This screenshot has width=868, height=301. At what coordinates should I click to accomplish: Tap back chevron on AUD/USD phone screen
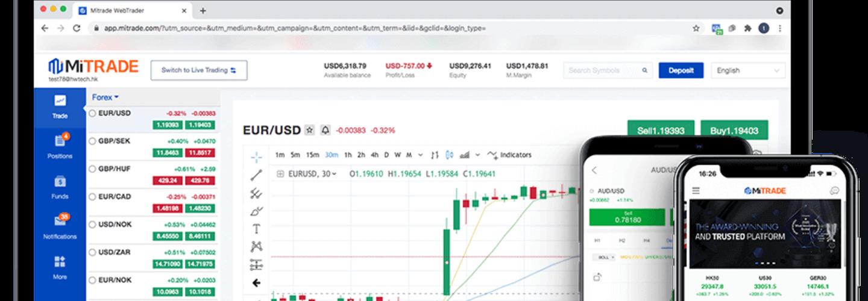pos(594,170)
